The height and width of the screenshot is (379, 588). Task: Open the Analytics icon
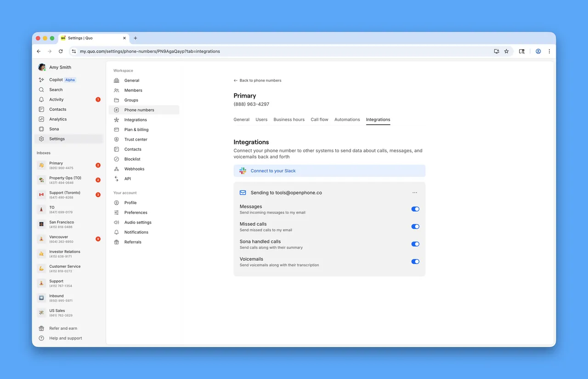41,119
